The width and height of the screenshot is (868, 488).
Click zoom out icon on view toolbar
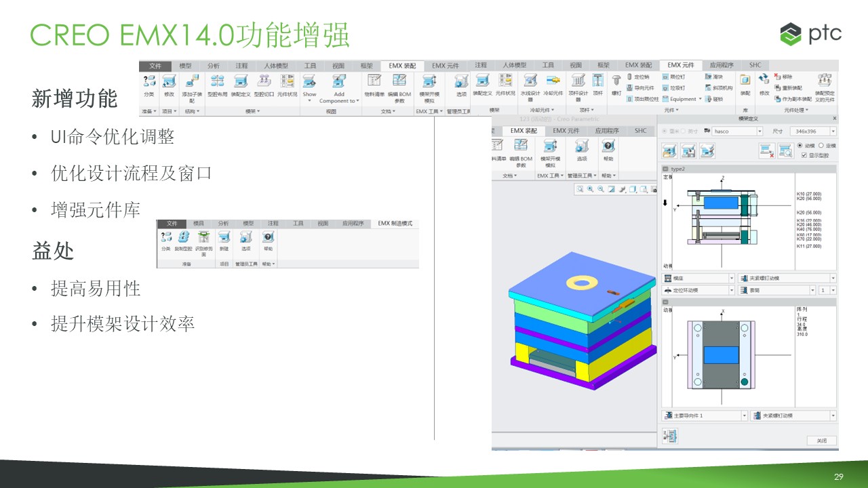coord(601,190)
